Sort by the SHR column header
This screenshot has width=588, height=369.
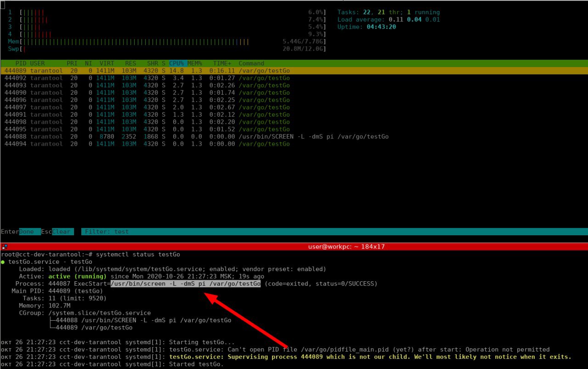[153, 63]
